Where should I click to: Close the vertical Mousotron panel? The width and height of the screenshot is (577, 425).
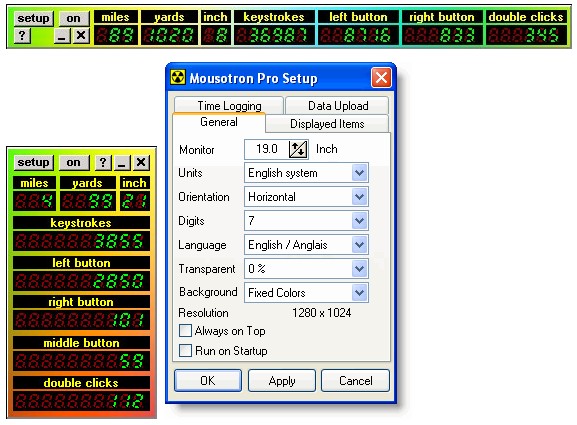coord(141,163)
